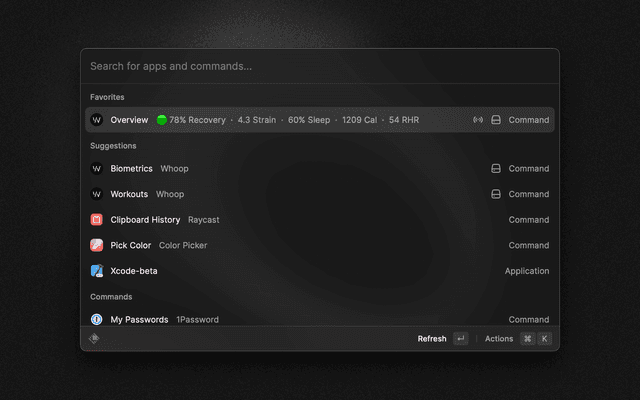Click the Xcode-beta app icon

point(97,271)
